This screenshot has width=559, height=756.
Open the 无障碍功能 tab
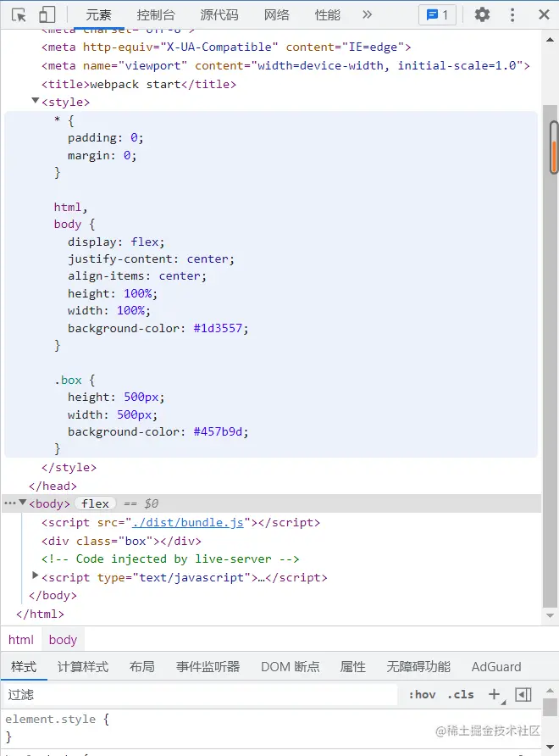(418, 667)
